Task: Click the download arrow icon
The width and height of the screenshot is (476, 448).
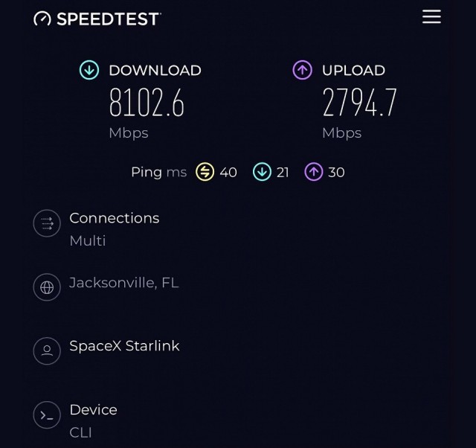Action: pos(89,70)
